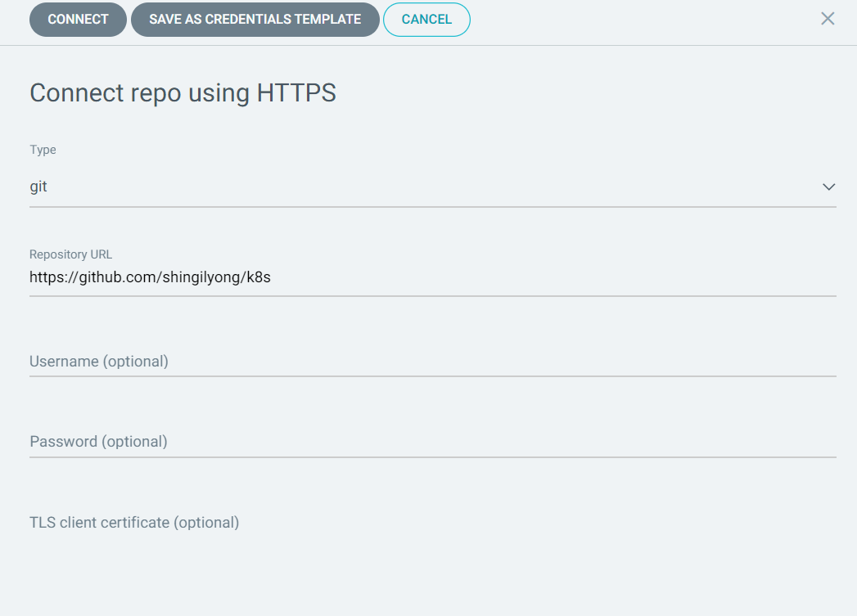The height and width of the screenshot is (616, 857).
Task: Select the Username (optional) field
Action: (433, 362)
